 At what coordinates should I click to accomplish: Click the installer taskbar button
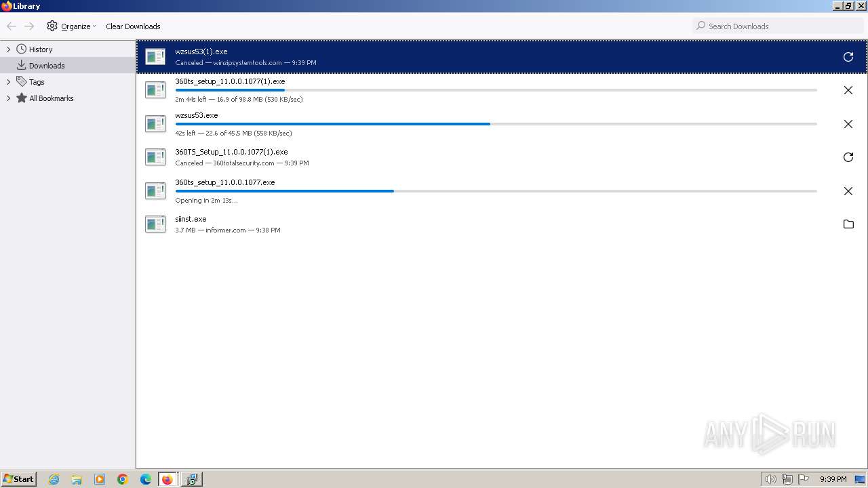[191, 479]
